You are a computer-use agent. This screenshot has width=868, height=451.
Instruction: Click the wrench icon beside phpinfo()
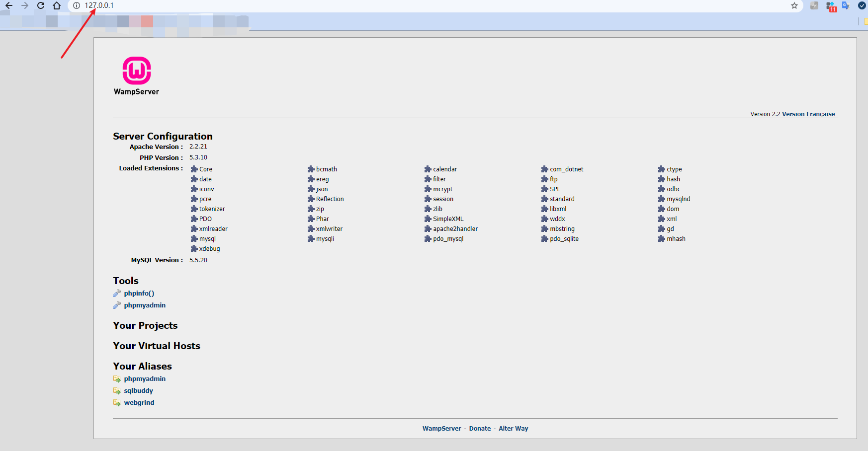(x=117, y=293)
